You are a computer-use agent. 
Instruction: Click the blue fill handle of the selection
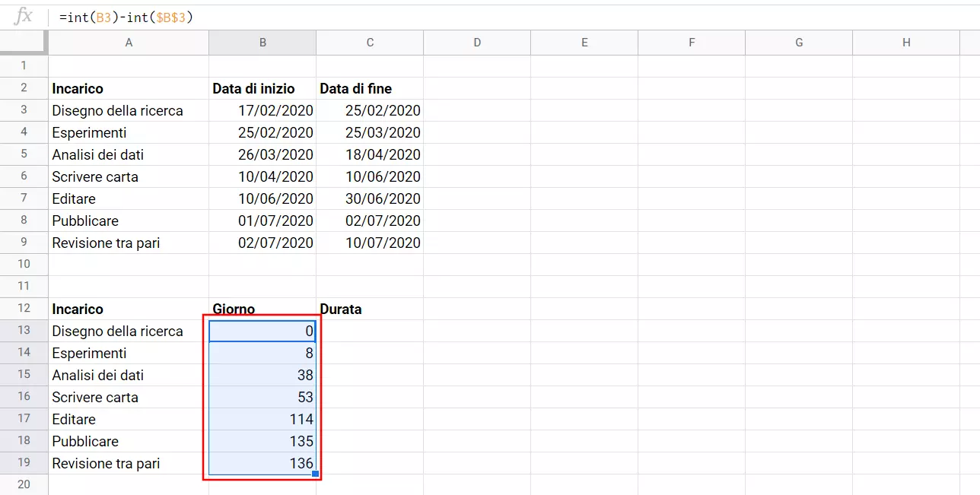click(316, 474)
